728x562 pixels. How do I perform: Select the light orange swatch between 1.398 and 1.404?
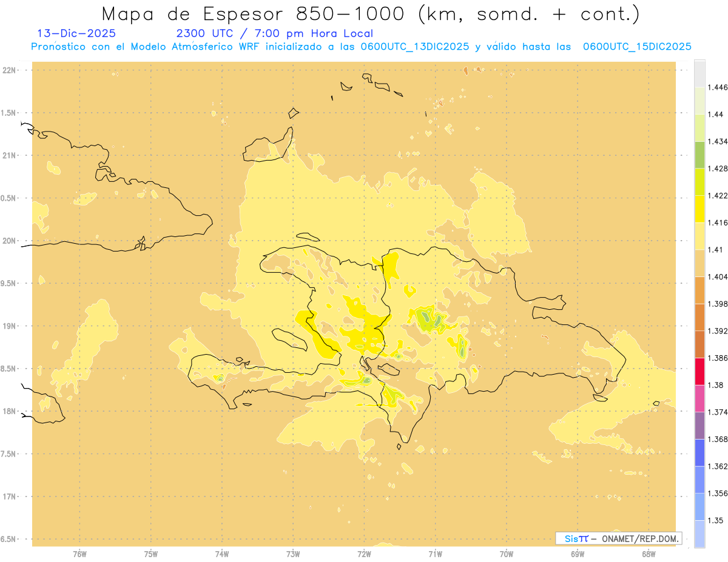pyautogui.click(x=699, y=290)
